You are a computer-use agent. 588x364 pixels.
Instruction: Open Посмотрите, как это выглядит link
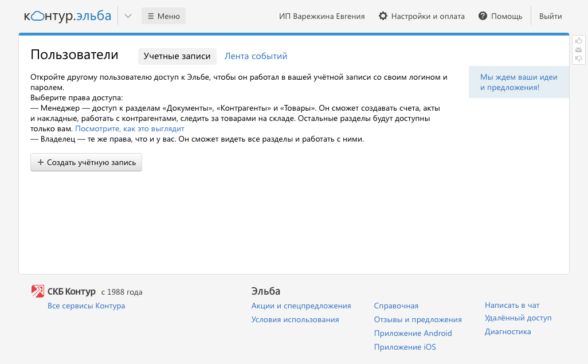130,129
